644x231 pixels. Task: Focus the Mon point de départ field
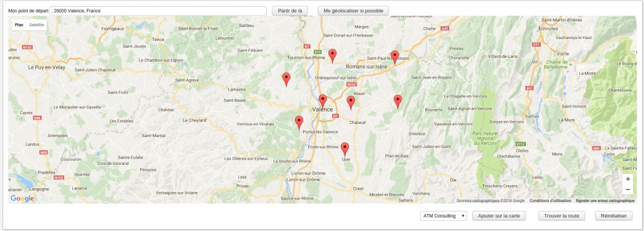tap(158, 11)
